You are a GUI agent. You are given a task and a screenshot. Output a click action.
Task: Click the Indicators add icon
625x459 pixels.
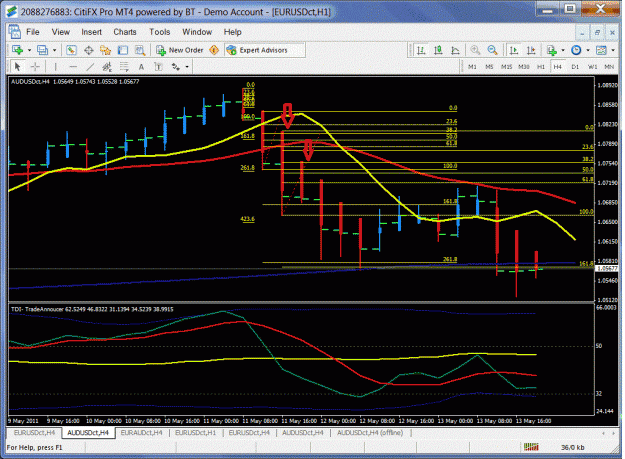tap(552, 50)
